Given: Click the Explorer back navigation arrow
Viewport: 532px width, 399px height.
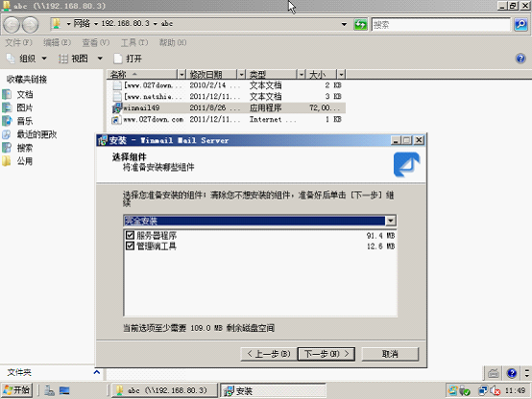Looking at the screenshot, I should (x=12, y=25).
